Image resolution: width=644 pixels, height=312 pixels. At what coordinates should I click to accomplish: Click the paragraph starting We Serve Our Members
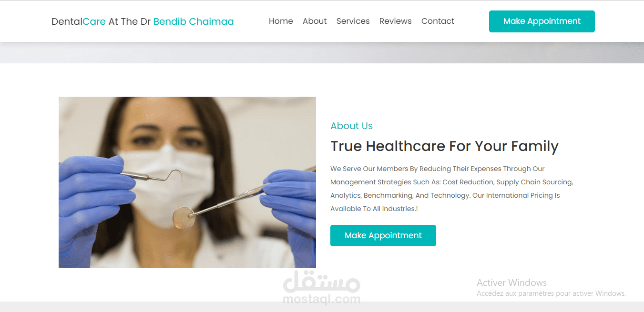pyautogui.click(x=452, y=189)
